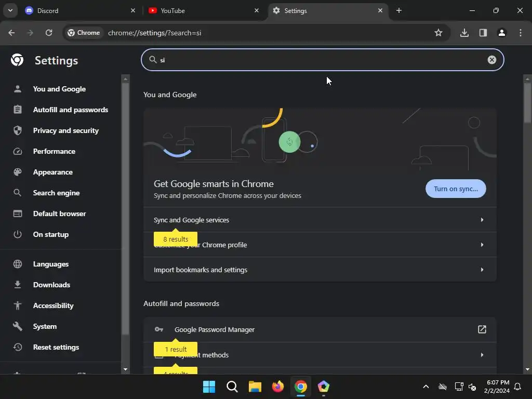
Task: Go to On startup settings
Action: [x=51, y=234]
